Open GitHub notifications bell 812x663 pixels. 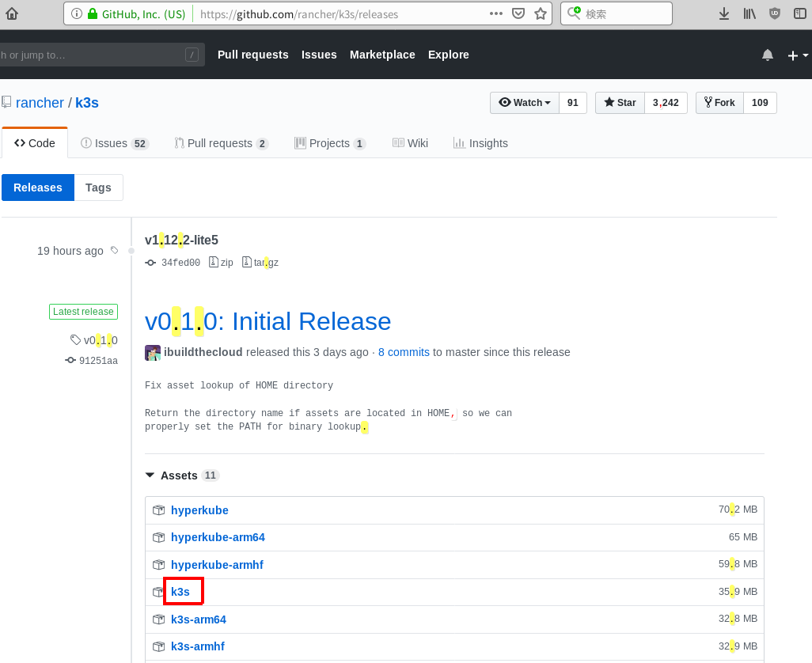pos(768,55)
